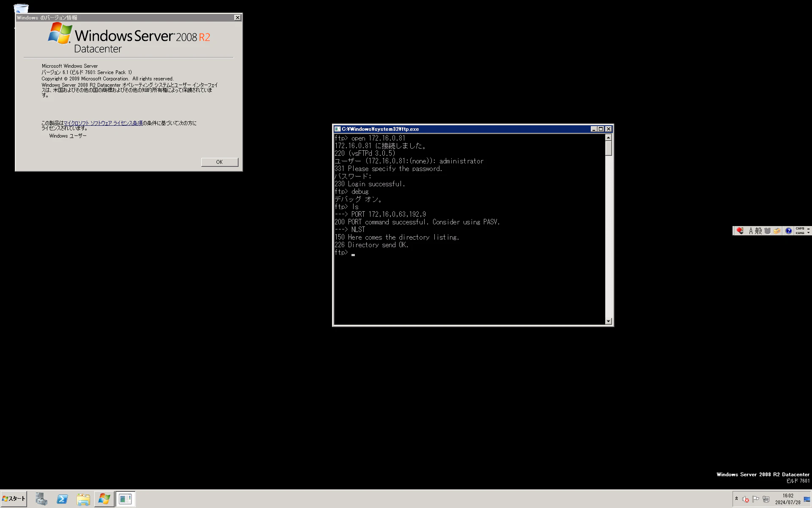
Task: Open the Start menu (スタート)
Action: [x=14, y=499]
